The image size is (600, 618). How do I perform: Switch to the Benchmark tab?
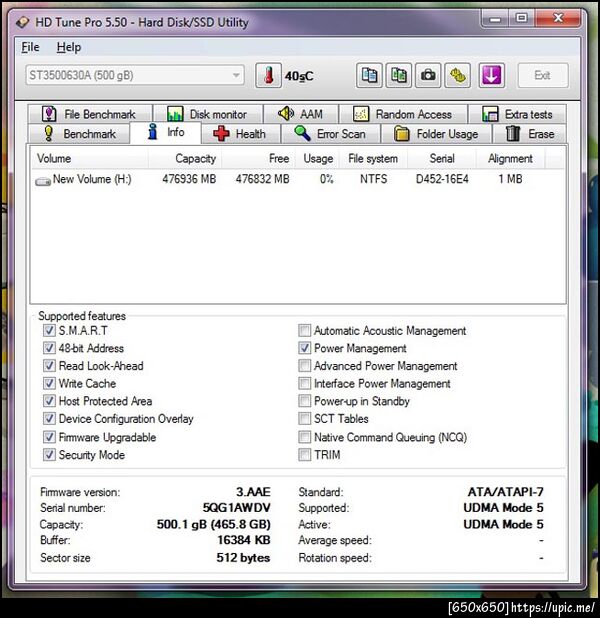[79, 134]
